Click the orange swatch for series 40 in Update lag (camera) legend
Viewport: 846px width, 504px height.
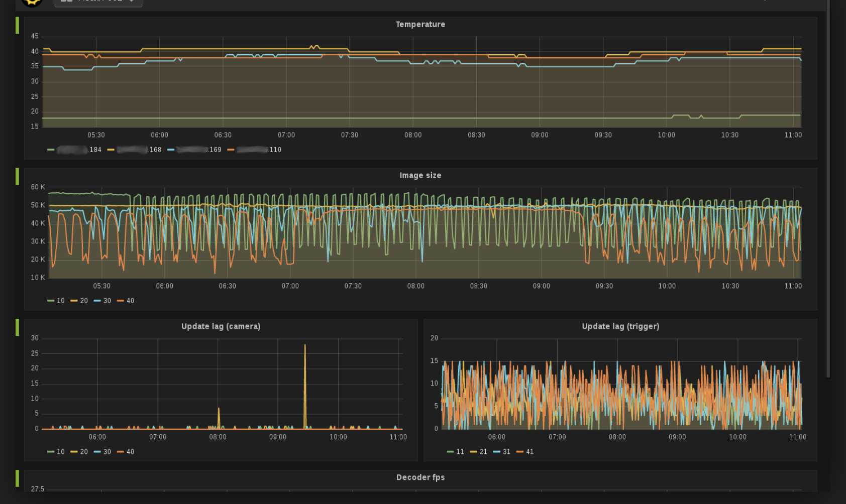tap(120, 452)
